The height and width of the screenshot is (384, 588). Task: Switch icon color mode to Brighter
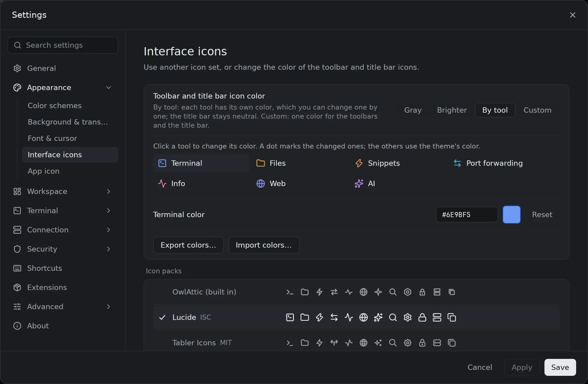point(452,110)
